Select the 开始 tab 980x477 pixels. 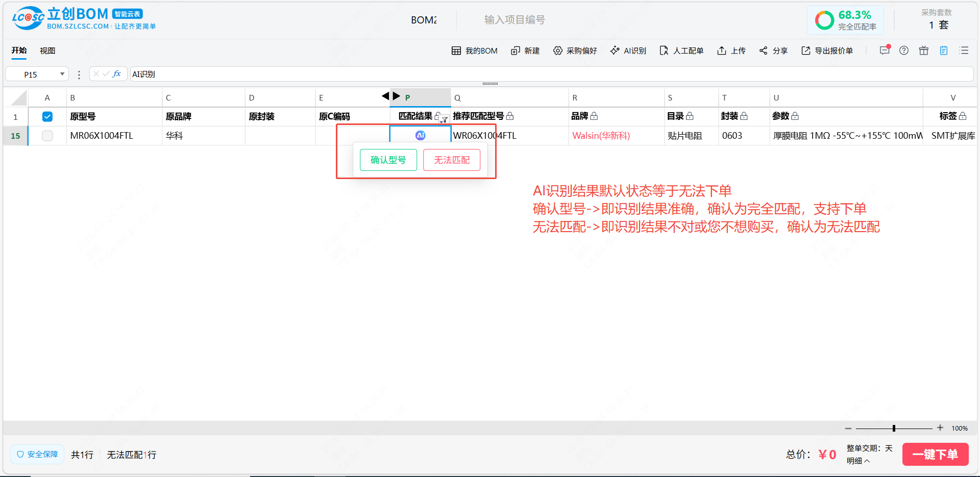tap(19, 51)
